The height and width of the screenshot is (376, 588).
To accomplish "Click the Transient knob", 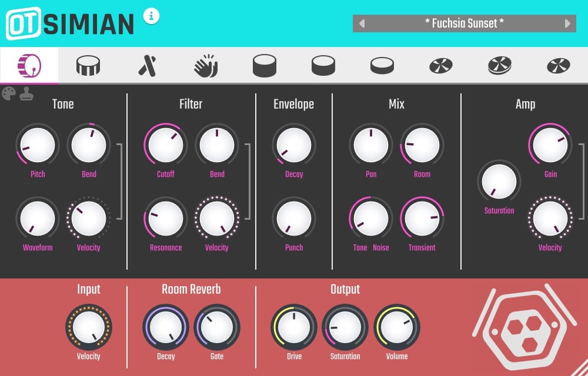I will pyautogui.click(x=422, y=219).
